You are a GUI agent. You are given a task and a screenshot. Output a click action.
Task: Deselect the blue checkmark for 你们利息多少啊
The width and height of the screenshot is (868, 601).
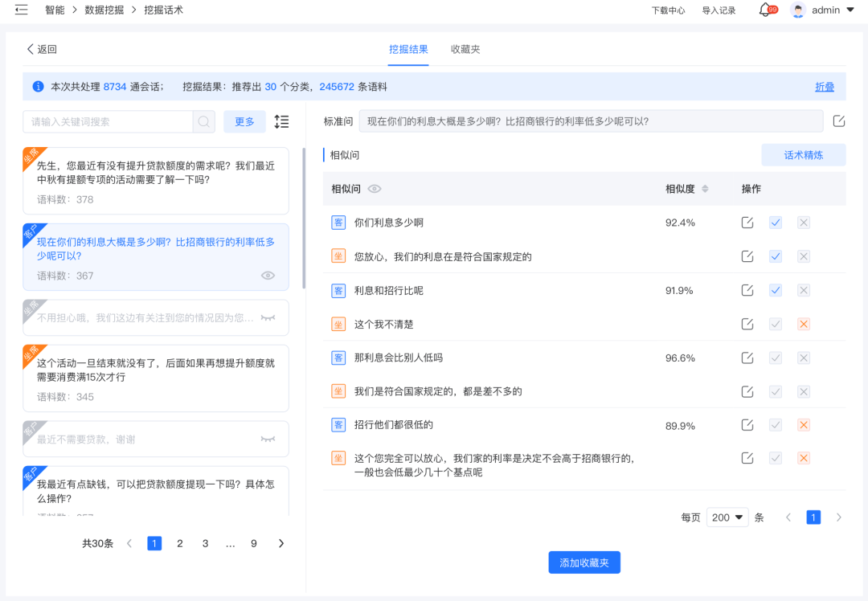(776, 223)
